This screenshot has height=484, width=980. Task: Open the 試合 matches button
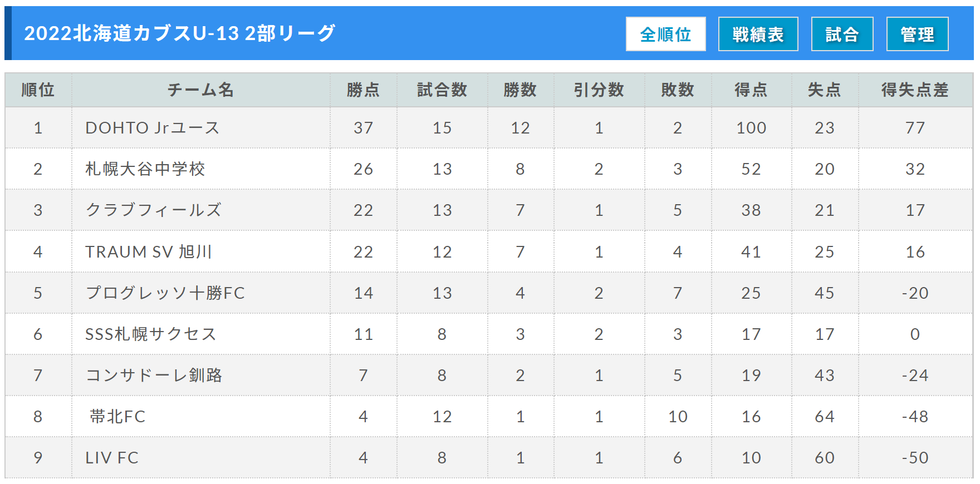[842, 34]
